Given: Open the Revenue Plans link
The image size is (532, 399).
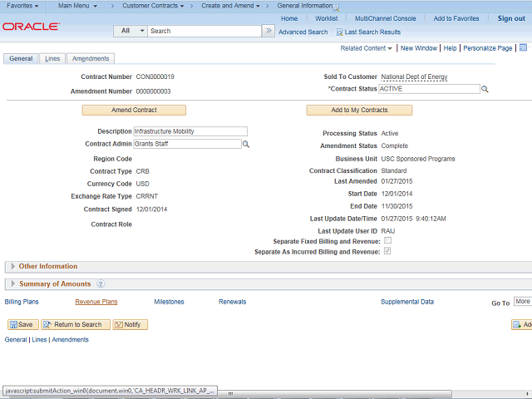Looking at the screenshot, I should [96, 302].
